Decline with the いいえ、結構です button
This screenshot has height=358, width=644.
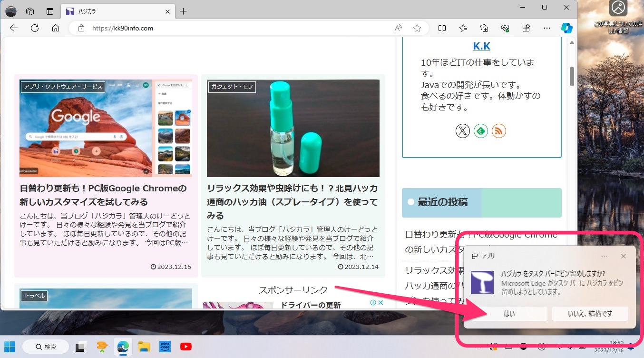pos(590,314)
